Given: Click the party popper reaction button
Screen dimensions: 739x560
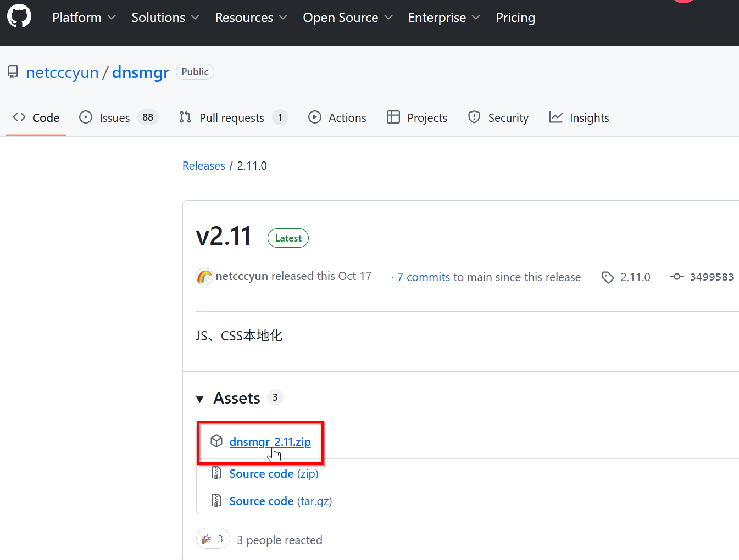Looking at the screenshot, I should [x=213, y=539].
